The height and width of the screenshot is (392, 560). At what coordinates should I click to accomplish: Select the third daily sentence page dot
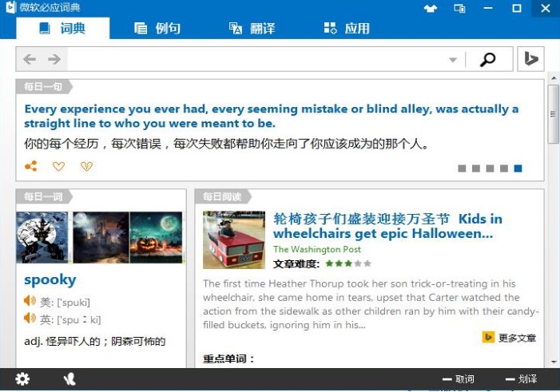tap(490, 168)
